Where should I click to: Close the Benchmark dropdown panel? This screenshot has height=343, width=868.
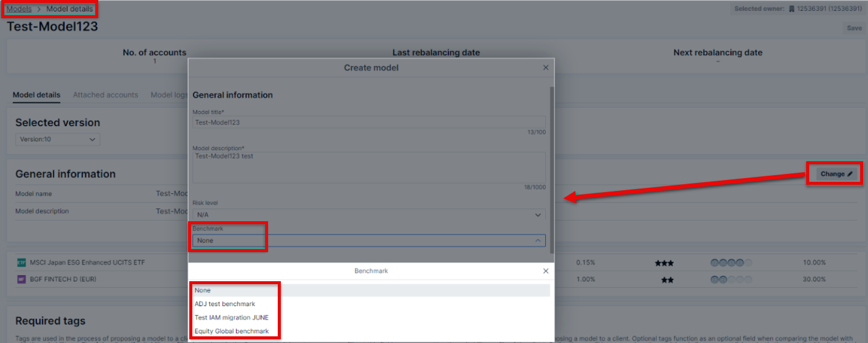pyautogui.click(x=545, y=271)
